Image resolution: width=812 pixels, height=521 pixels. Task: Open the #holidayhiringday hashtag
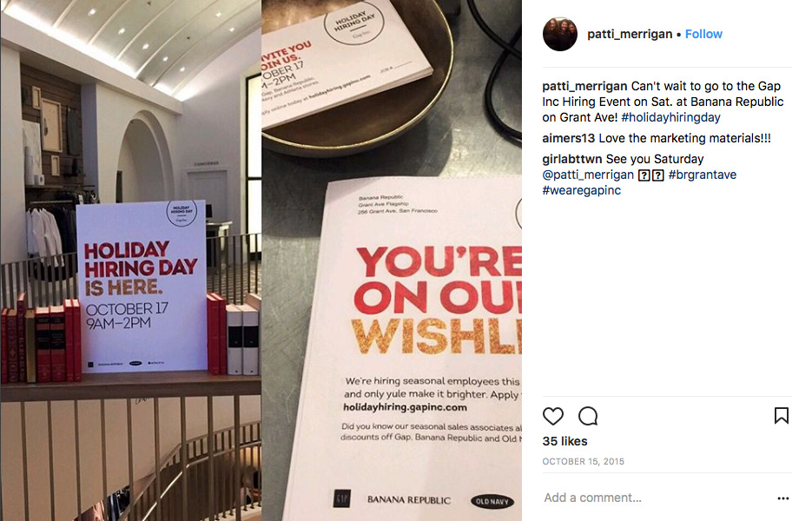point(670,117)
